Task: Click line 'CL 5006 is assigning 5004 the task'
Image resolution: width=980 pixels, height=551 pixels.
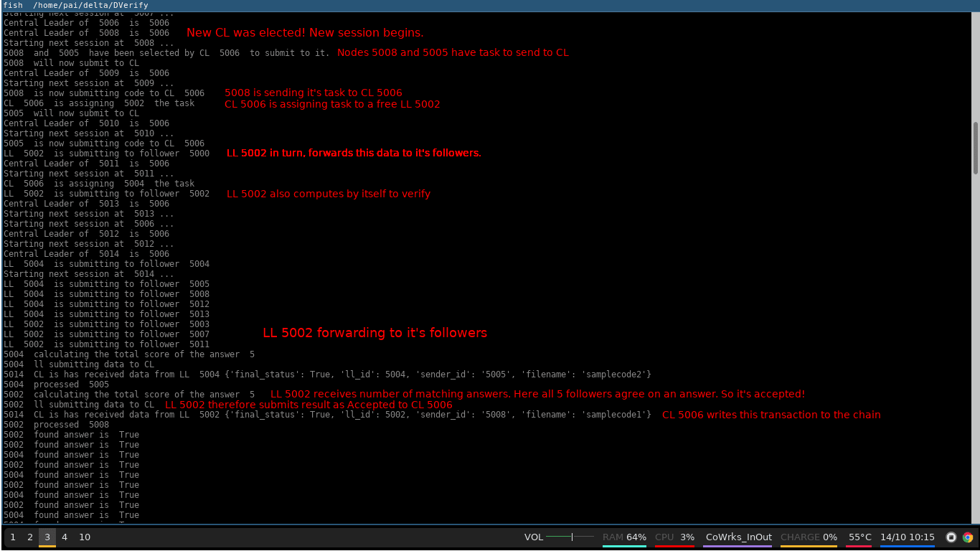Action: pyautogui.click(x=99, y=184)
